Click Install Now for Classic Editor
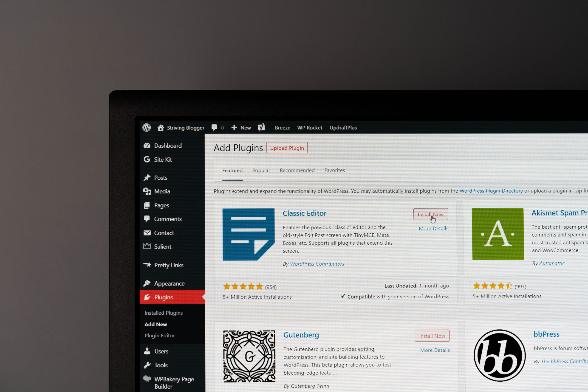The image size is (588, 392). tap(430, 214)
